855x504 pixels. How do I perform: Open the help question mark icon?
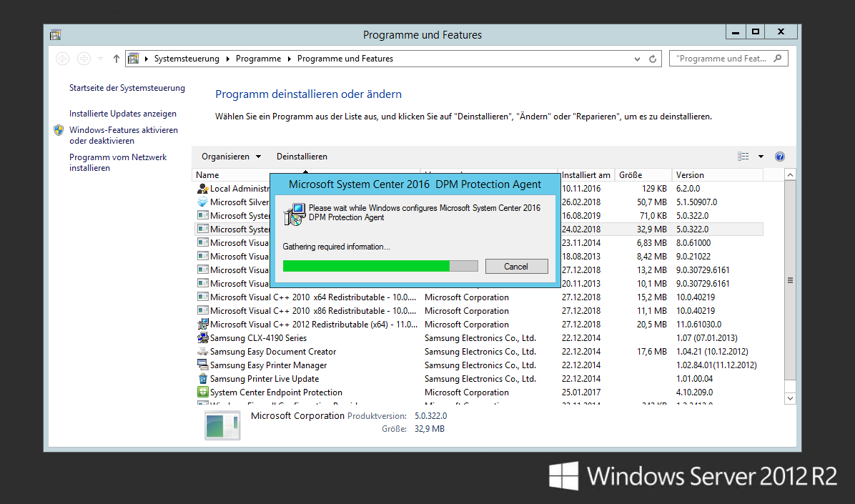[x=780, y=157]
